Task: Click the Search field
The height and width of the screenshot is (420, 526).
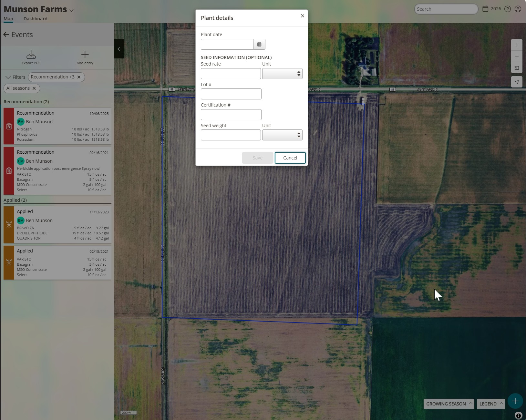Action: tap(446, 9)
